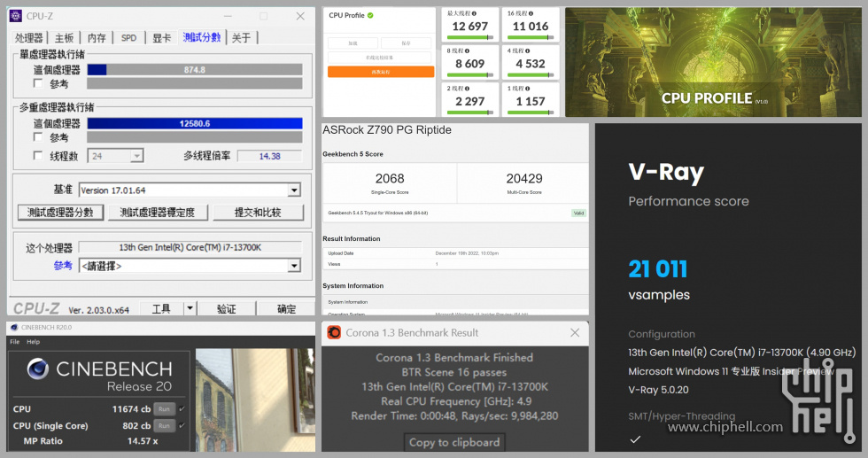Click the green Valid badge in Geekbench
Viewport: 868px width, 458px height.
(x=578, y=213)
